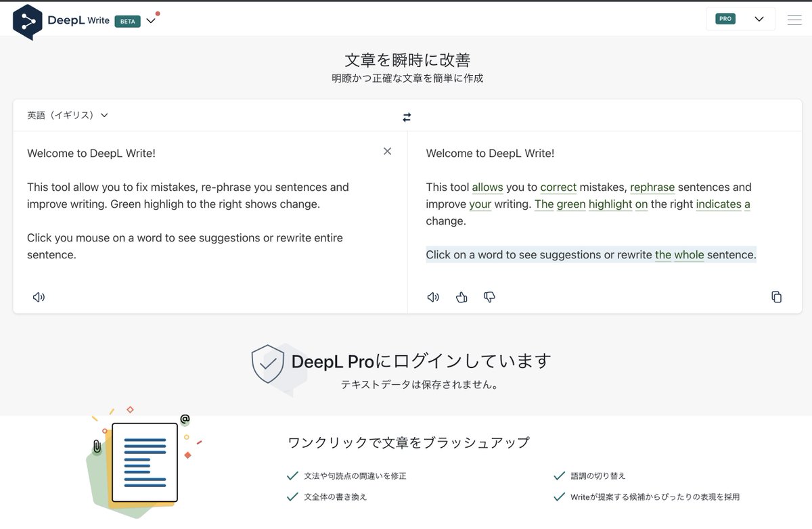
Task: Click the suggested word "green" in output
Action: pos(571,204)
